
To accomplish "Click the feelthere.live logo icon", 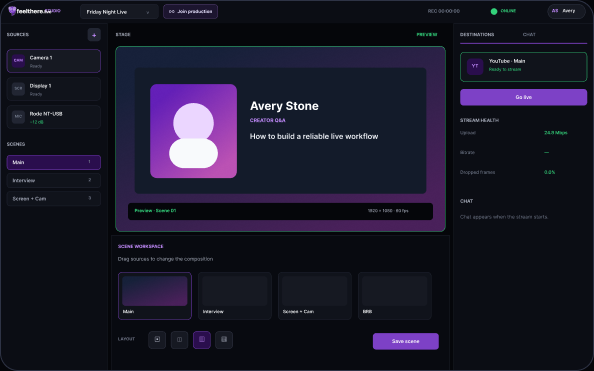I will (x=12, y=11).
